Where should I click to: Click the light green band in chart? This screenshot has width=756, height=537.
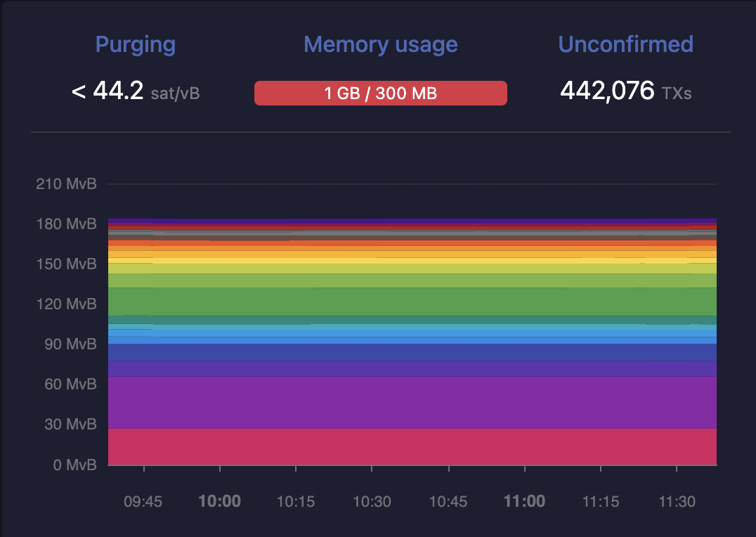(x=412, y=281)
